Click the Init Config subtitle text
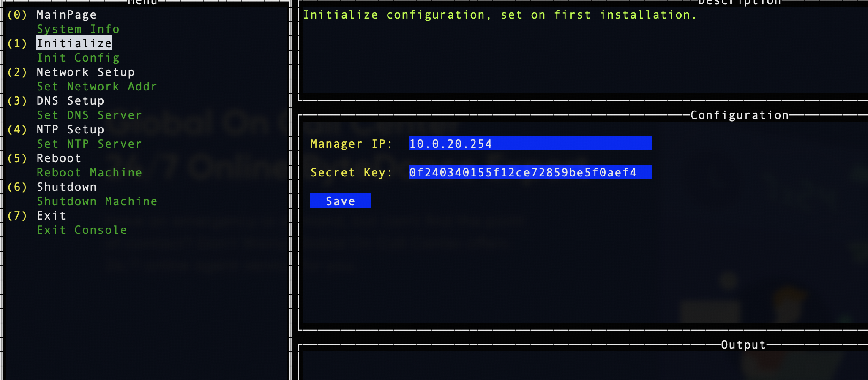The width and height of the screenshot is (868, 380). point(78,58)
